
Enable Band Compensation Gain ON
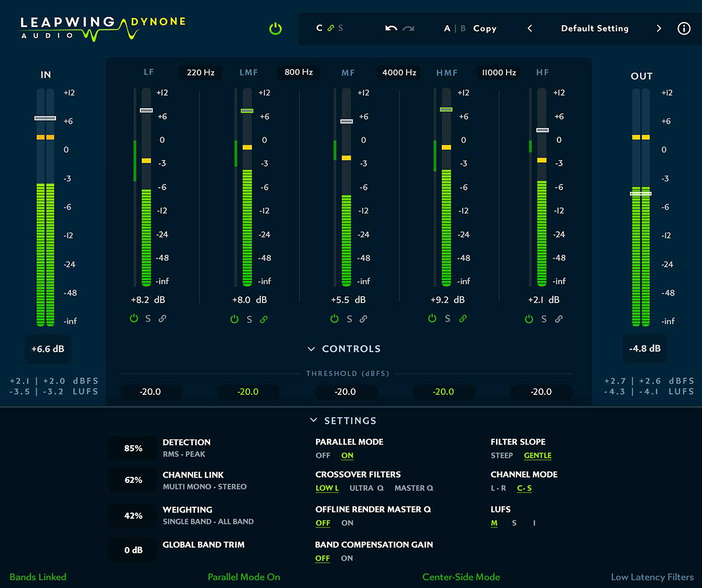(x=347, y=558)
